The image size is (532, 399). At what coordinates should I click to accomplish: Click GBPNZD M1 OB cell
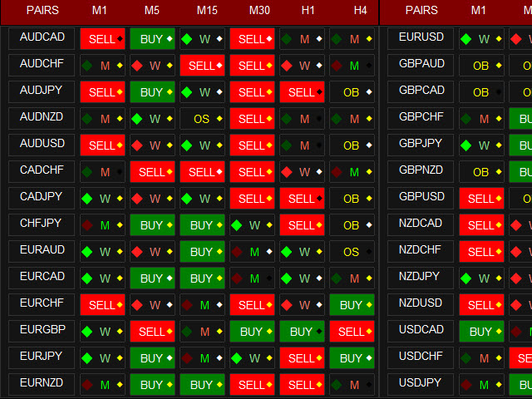click(481, 172)
